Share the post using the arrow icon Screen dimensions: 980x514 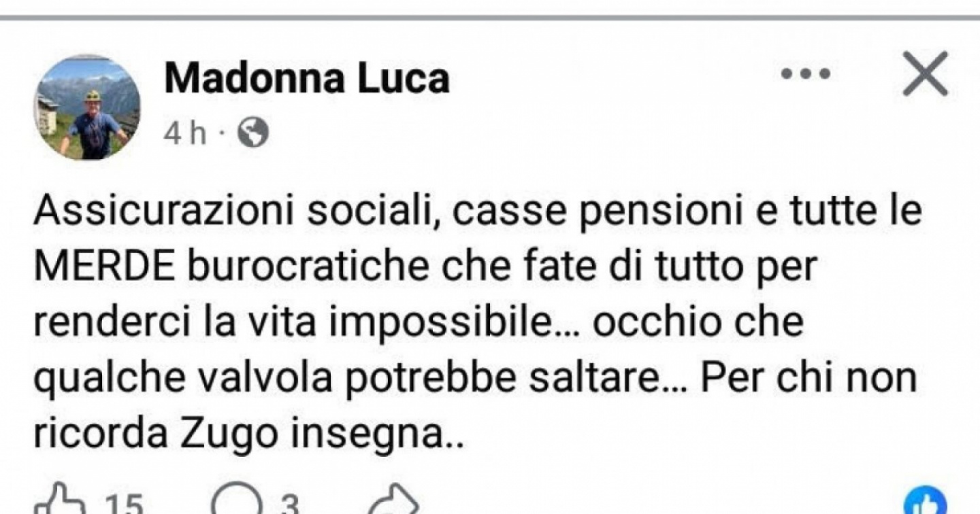(393, 502)
